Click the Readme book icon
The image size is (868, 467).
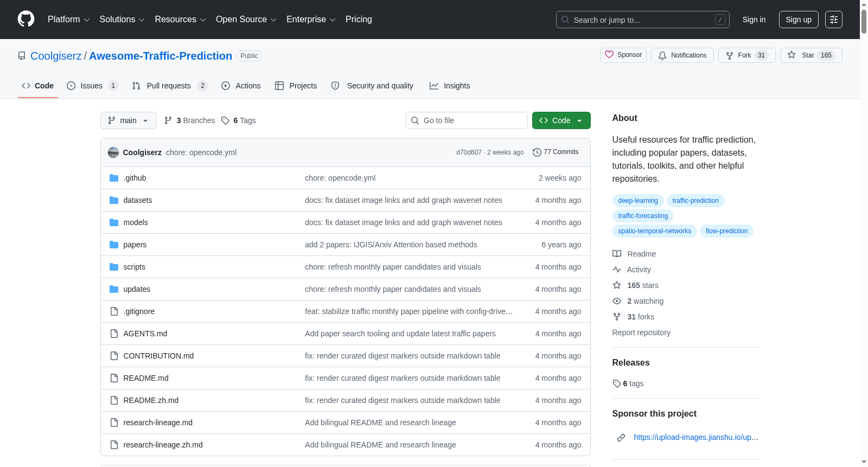(617, 254)
